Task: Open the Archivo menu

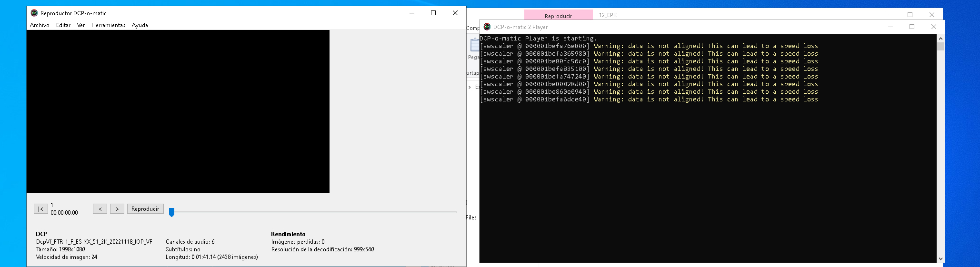Action: tap(40, 25)
